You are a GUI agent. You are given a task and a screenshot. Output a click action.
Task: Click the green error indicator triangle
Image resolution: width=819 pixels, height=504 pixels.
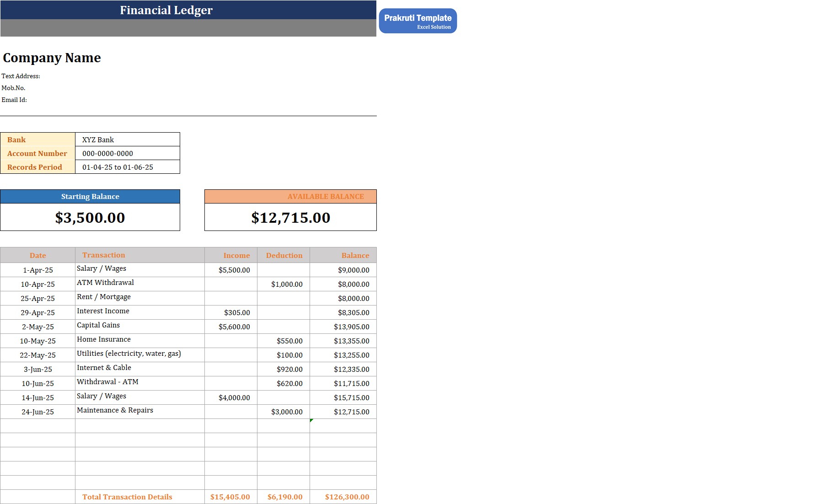[311, 420]
